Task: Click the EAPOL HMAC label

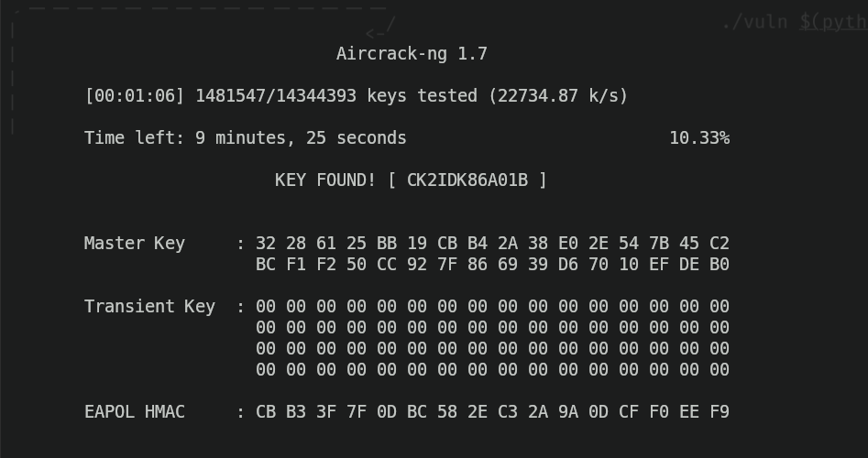Action: click(134, 412)
